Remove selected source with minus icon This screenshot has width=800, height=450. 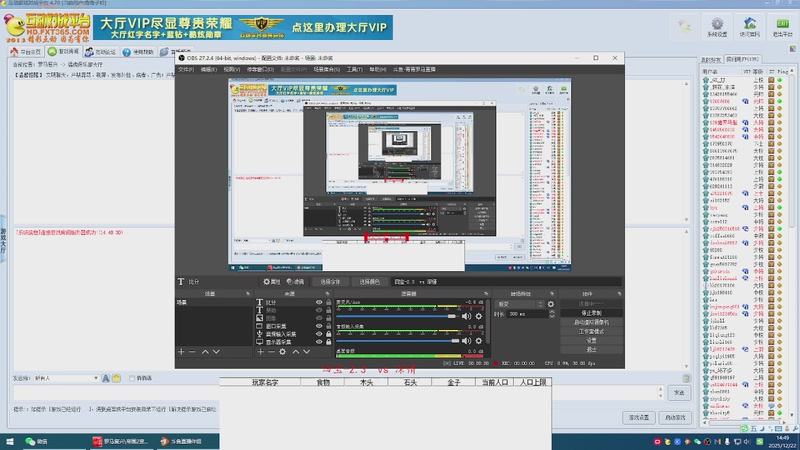tap(271, 352)
